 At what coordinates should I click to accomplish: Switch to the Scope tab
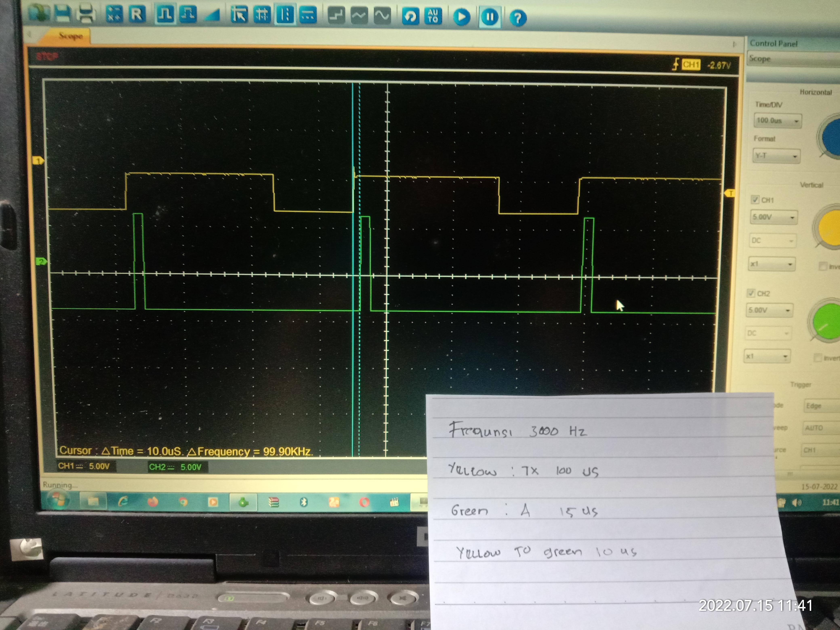[71, 36]
